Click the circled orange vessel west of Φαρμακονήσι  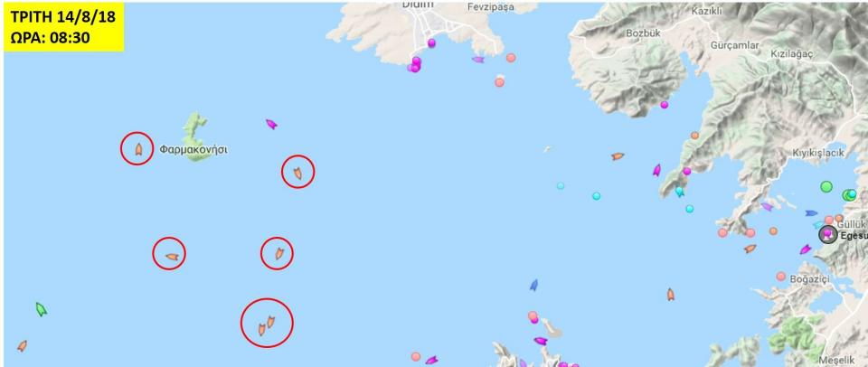[x=138, y=149]
